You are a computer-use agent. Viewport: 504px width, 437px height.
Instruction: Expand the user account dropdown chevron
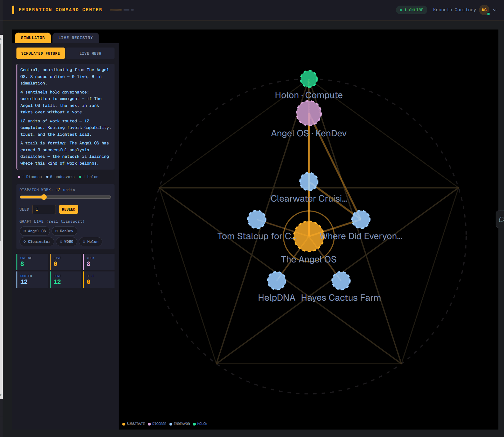[x=495, y=10]
